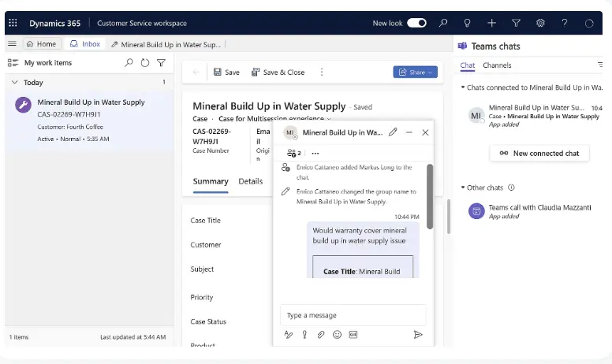612x364 pixels.
Task: Click the Last updated at 5:44 AM status text
Action: pos(133,337)
